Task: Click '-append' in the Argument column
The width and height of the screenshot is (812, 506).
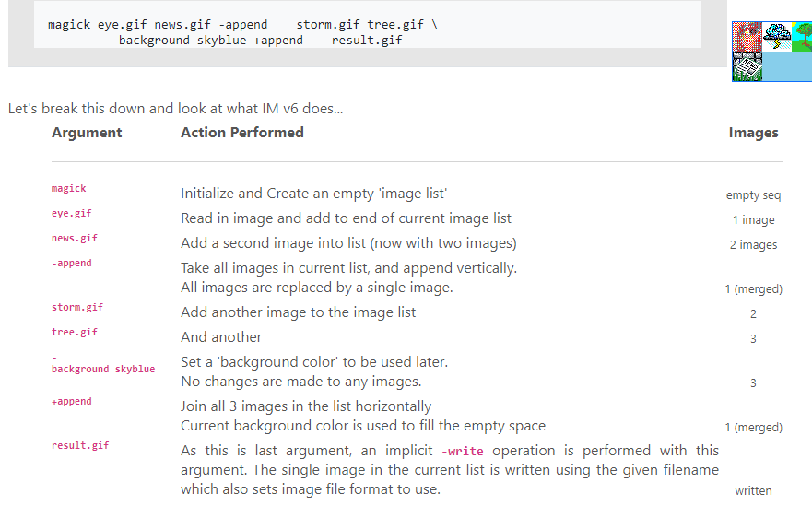Action: click(x=72, y=263)
